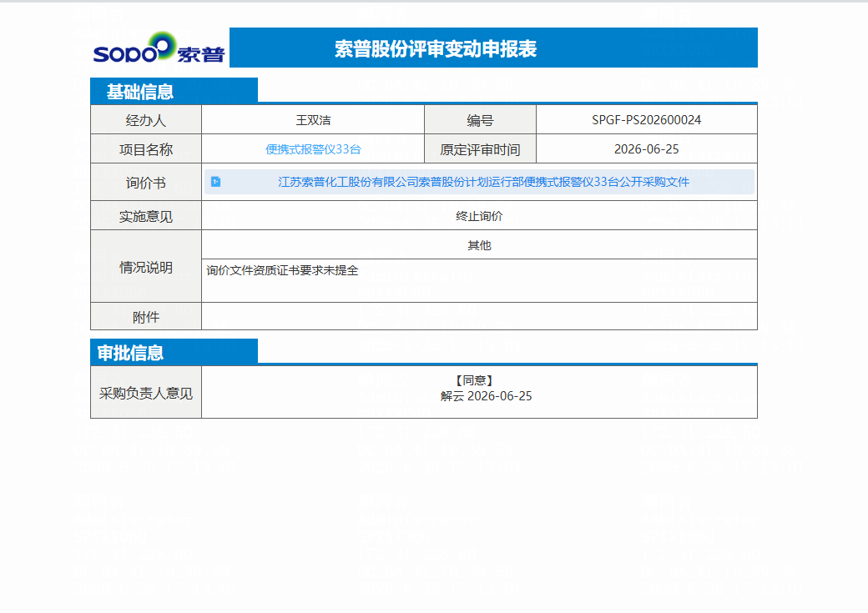Click the 项目名称 label cell

coord(145,148)
